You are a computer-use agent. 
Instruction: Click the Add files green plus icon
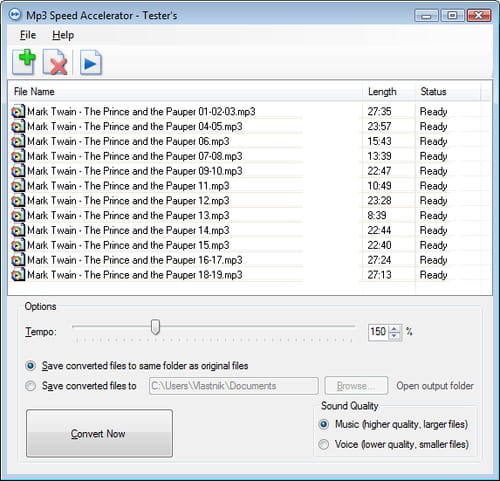click(x=24, y=62)
